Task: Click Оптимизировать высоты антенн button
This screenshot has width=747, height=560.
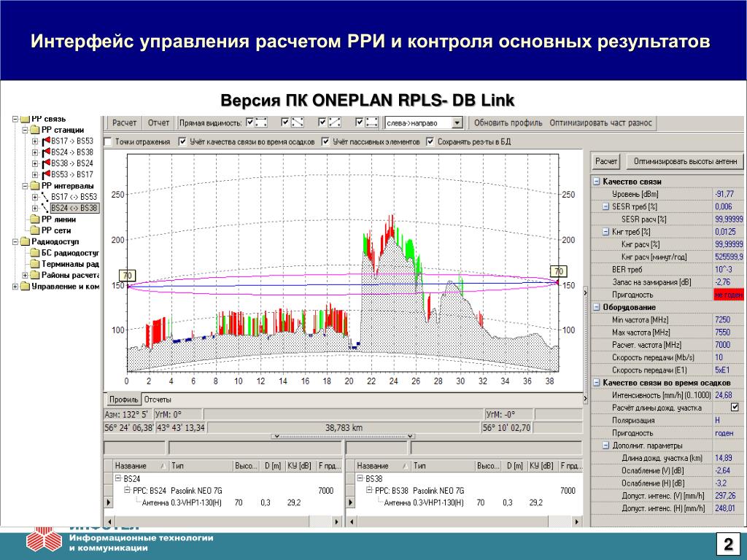Action: [686, 161]
